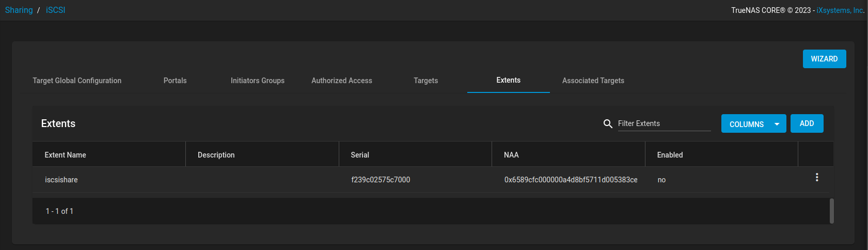868x250 pixels.
Task: Select the Extents tab
Action: (x=508, y=80)
